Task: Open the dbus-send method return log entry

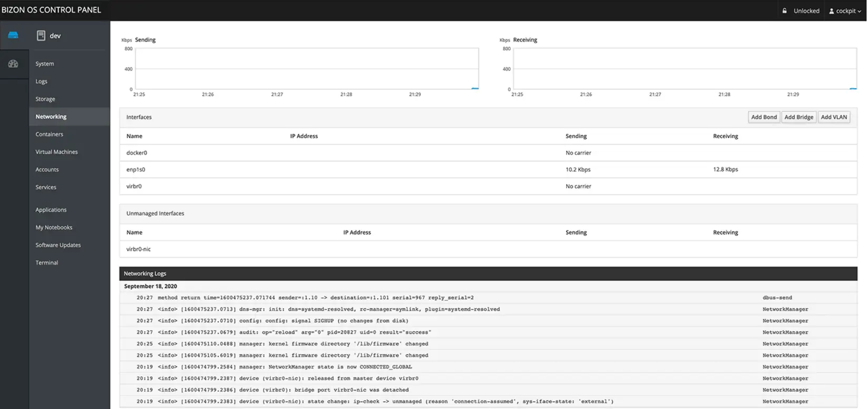Action: [x=488, y=298]
